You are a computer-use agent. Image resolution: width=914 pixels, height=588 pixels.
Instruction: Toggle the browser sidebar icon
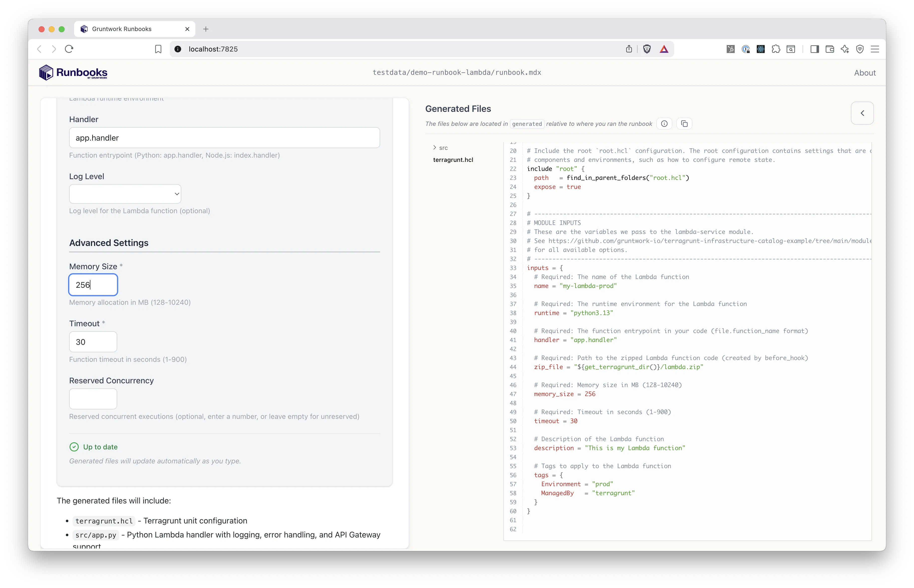point(815,49)
